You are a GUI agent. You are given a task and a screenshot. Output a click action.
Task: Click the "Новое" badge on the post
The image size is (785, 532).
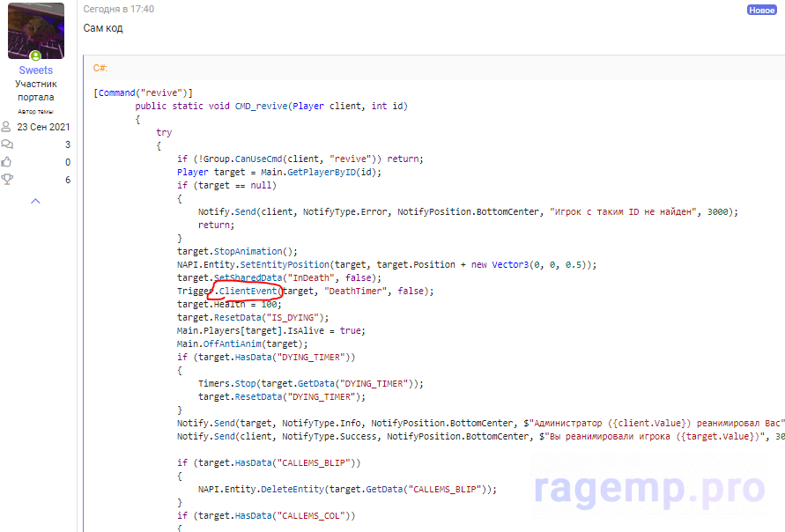[x=761, y=10]
